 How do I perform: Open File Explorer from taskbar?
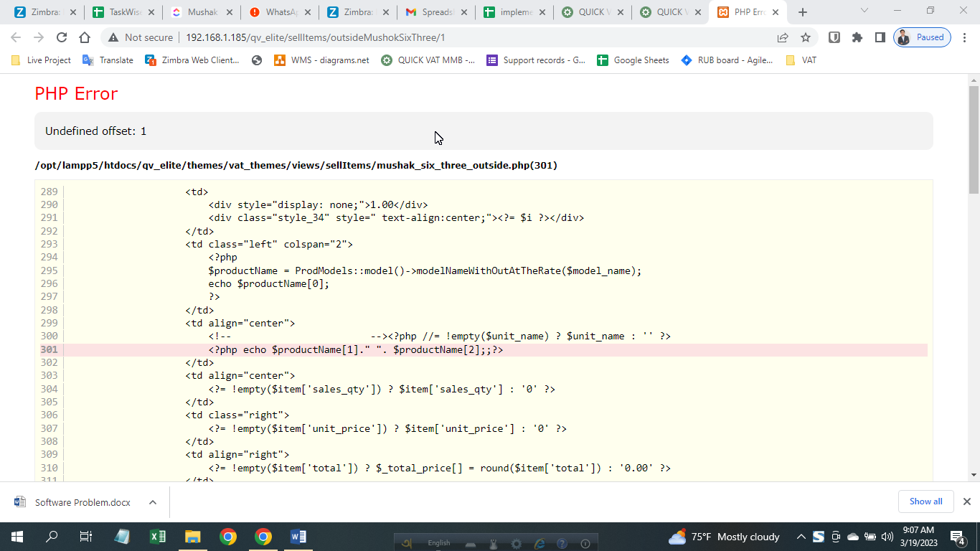(x=193, y=537)
